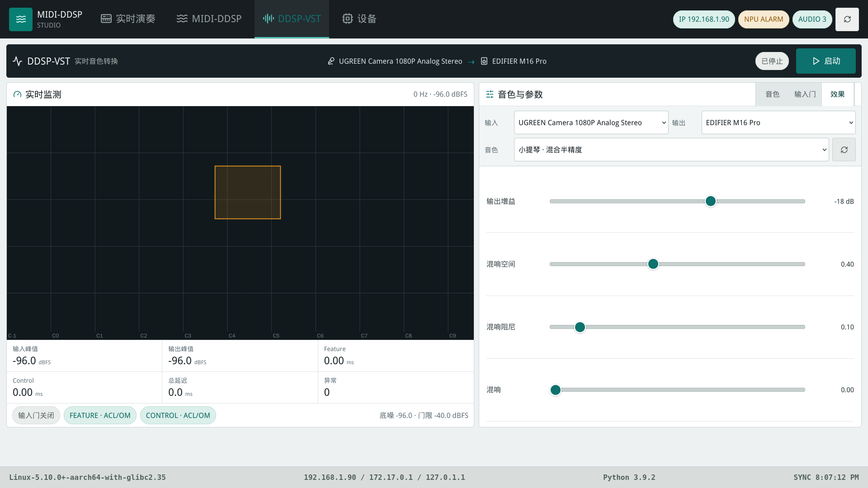The image size is (868, 488).
Task: Click the 输入门关闭 chip
Action: [36, 415]
